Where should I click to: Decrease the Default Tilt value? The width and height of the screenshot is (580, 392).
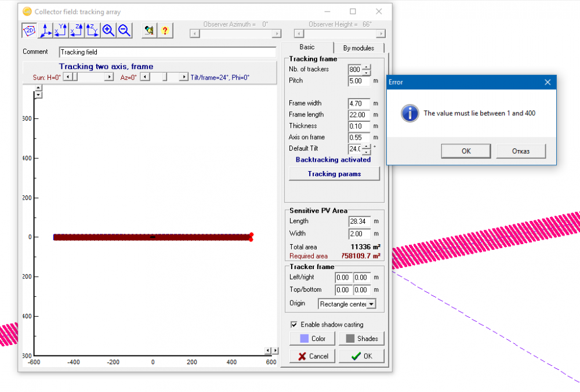click(x=367, y=152)
